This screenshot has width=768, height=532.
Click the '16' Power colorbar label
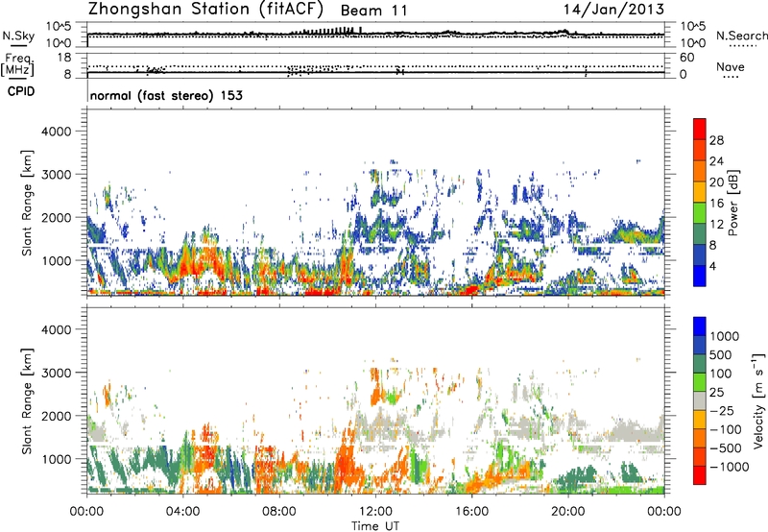(716, 204)
